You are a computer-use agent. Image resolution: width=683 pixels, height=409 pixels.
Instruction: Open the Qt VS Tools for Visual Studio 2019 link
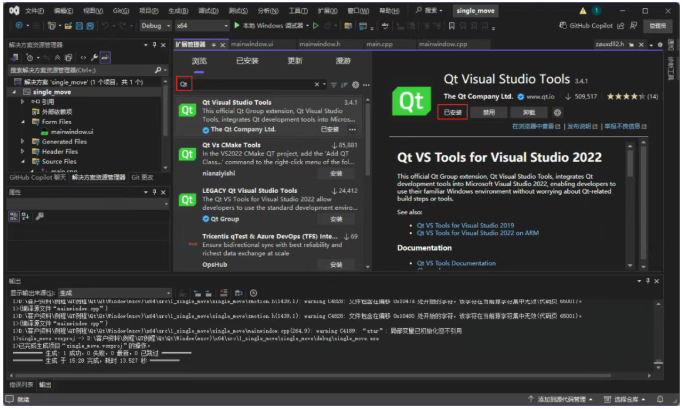[465, 226]
